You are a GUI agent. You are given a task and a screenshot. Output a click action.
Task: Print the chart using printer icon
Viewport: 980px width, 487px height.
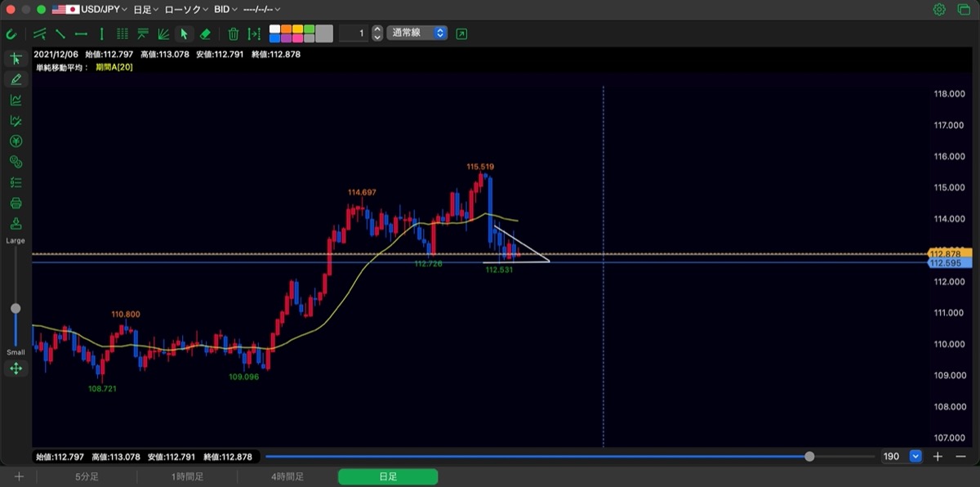[x=16, y=203]
